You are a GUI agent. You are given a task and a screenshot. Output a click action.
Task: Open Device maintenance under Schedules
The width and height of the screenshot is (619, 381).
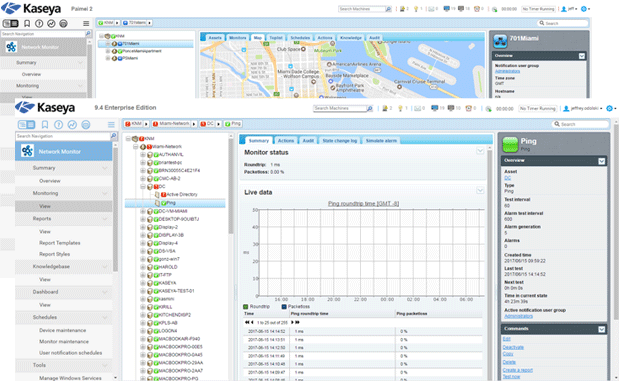click(62, 330)
